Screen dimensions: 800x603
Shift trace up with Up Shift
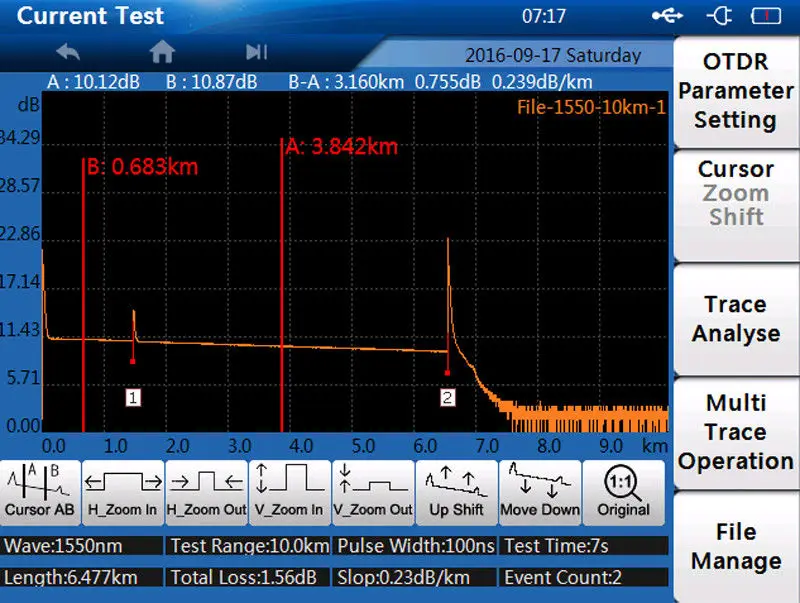[x=457, y=492]
